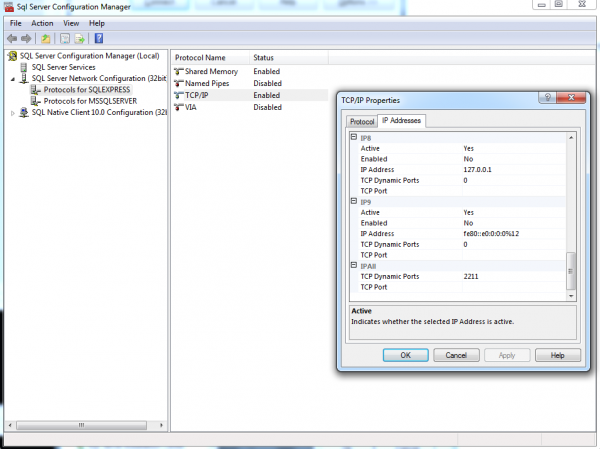Click the IPAll TCP Dynamic Ports value 2211
This screenshot has height=449, width=600.
click(473, 276)
